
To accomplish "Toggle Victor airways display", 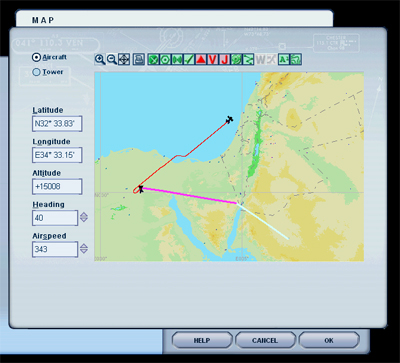I will (213, 60).
